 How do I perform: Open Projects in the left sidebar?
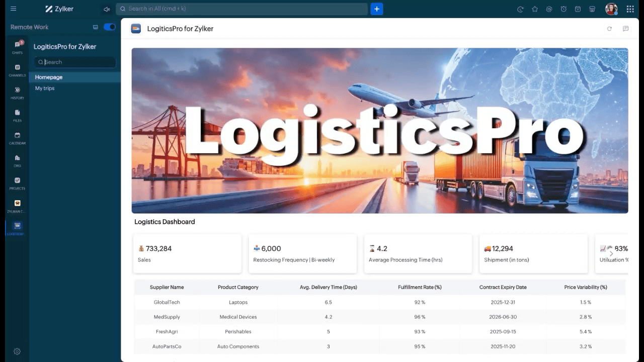click(18, 184)
